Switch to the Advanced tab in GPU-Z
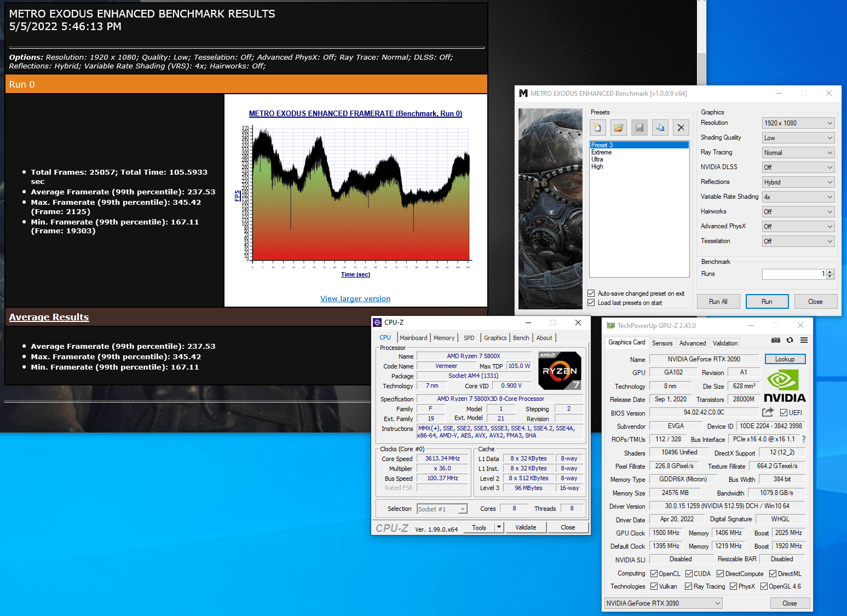This screenshot has width=847, height=616. (693, 343)
